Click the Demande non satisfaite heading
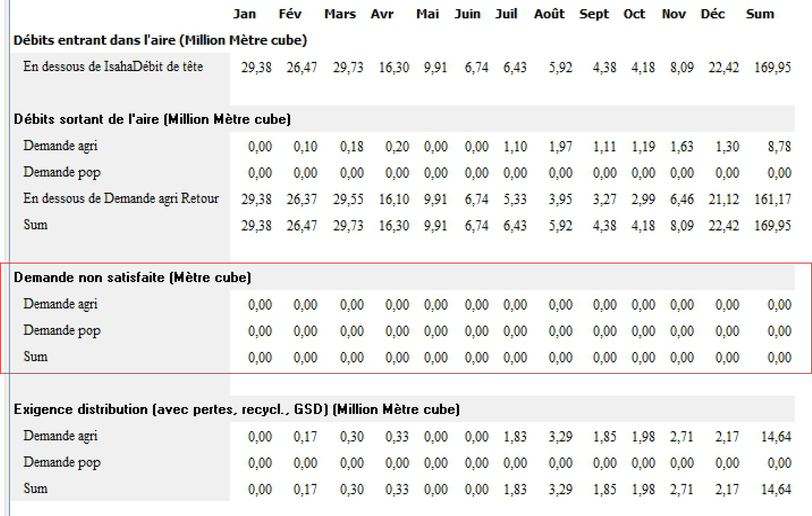The width and height of the screenshot is (812, 516). click(x=132, y=278)
